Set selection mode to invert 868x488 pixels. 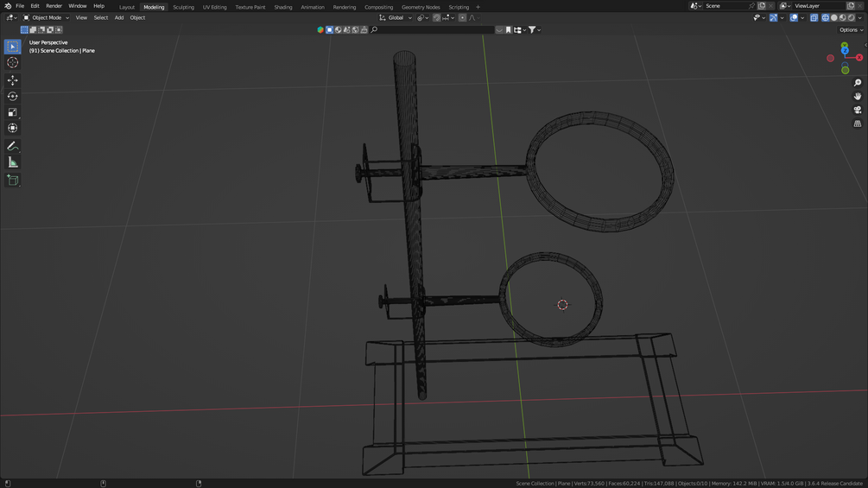[x=50, y=30]
